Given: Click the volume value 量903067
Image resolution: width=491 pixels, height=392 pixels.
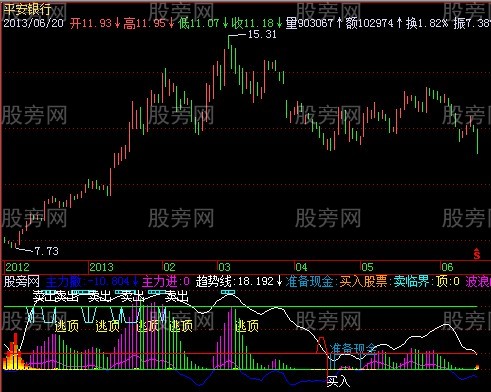Looking at the screenshot, I should (309, 23).
